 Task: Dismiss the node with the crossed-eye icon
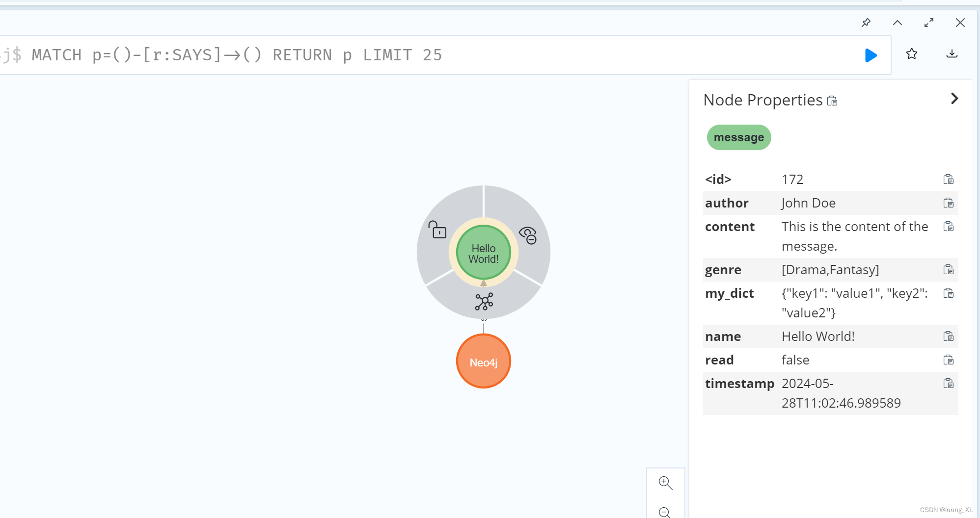[528, 235]
